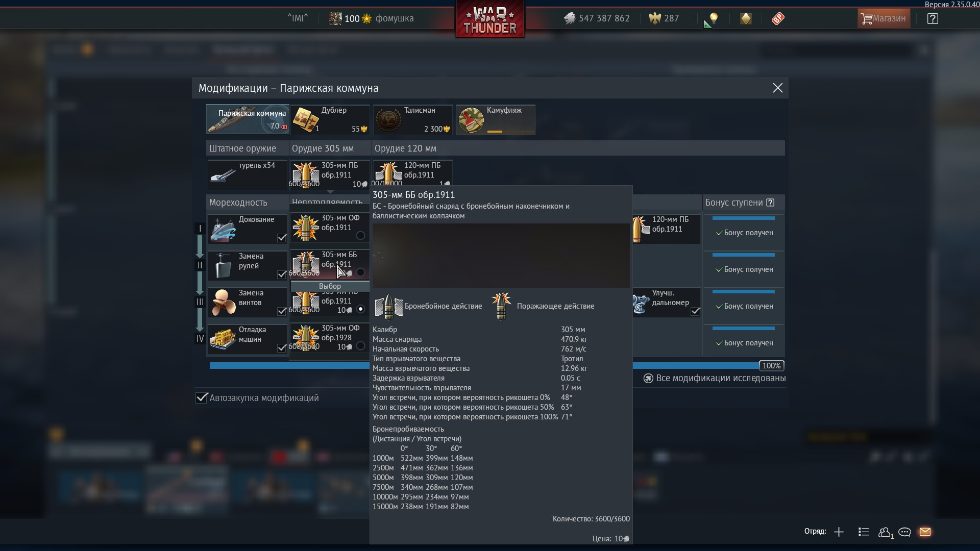Click the турель x54 weapon item
The image size is (980, 551).
point(248,174)
